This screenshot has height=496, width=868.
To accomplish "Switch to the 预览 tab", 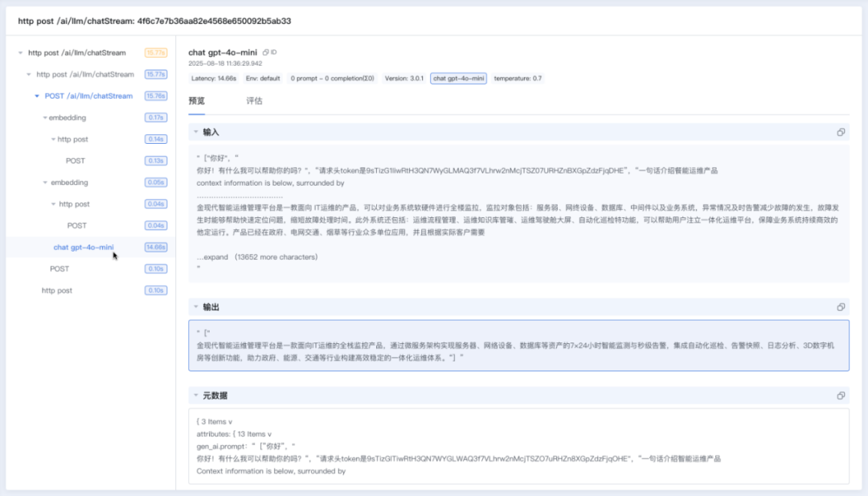I will [x=198, y=100].
